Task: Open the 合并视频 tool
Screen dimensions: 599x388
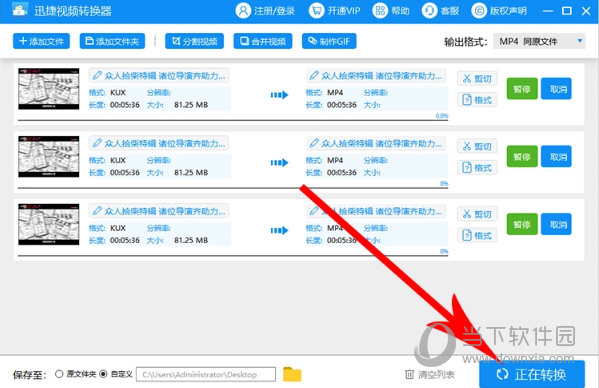Action: 263,41
